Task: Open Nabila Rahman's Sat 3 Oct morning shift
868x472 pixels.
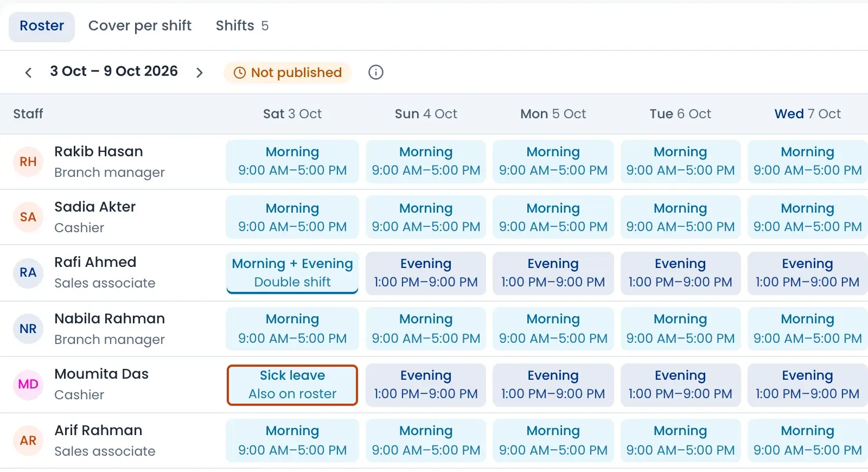Action: pos(292,329)
